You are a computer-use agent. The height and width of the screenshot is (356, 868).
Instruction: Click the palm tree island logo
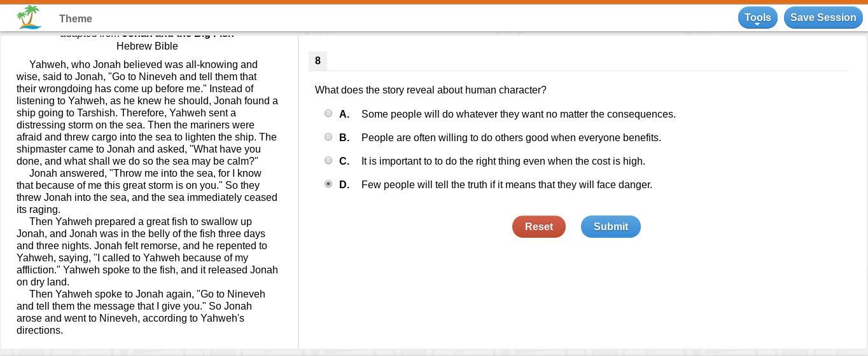[29, 18]
